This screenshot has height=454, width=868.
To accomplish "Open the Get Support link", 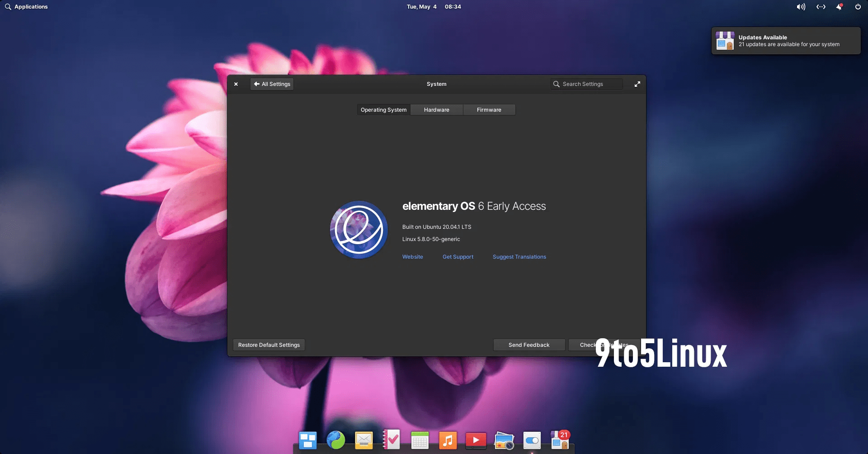I will (458, 257).
